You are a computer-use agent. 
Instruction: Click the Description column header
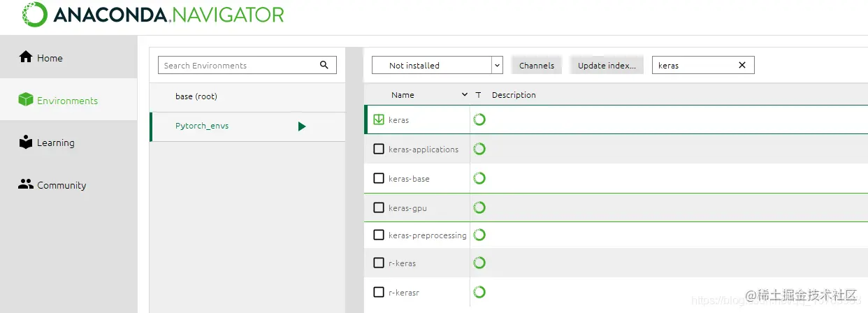click(x=514, y=94)
